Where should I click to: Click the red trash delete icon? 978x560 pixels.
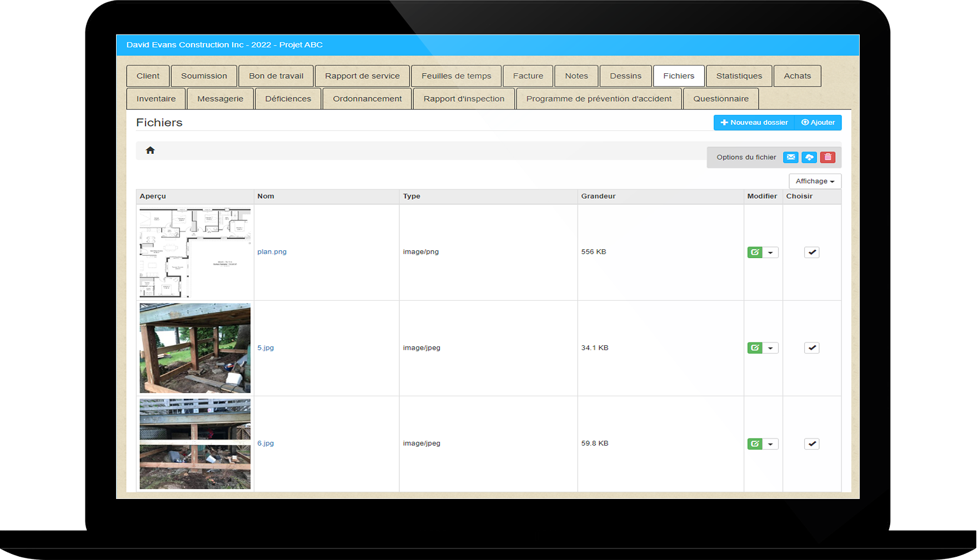coord(827,158)
